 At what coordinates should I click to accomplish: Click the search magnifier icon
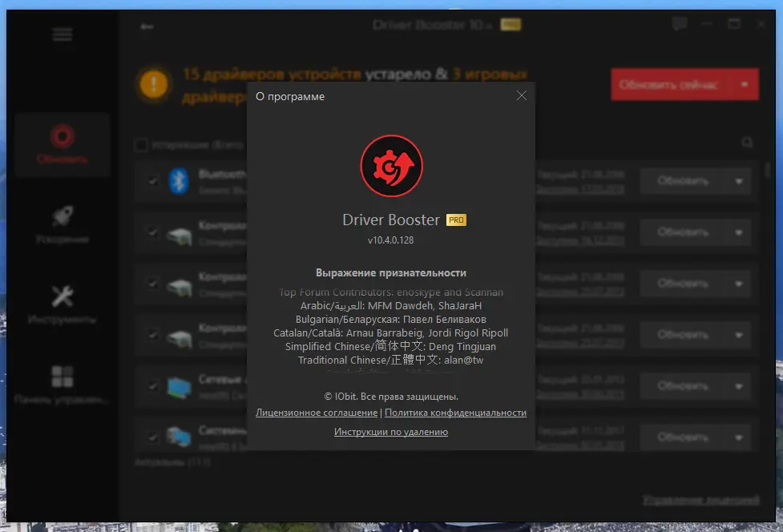coord(747,141)
